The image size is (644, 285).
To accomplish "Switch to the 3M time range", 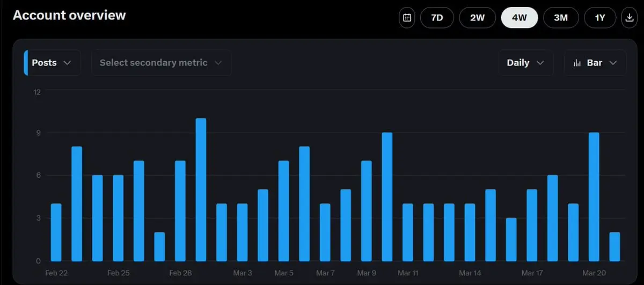I will point(561,18).
